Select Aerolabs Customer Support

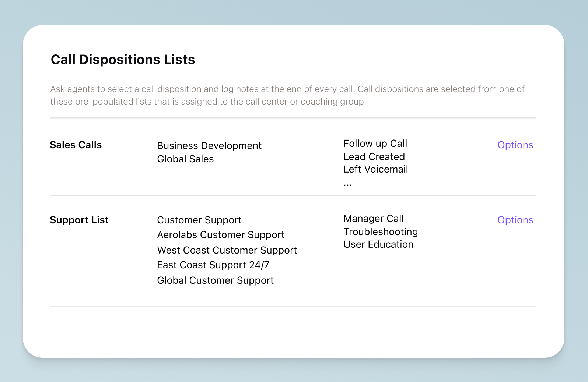tap(221, 234)
